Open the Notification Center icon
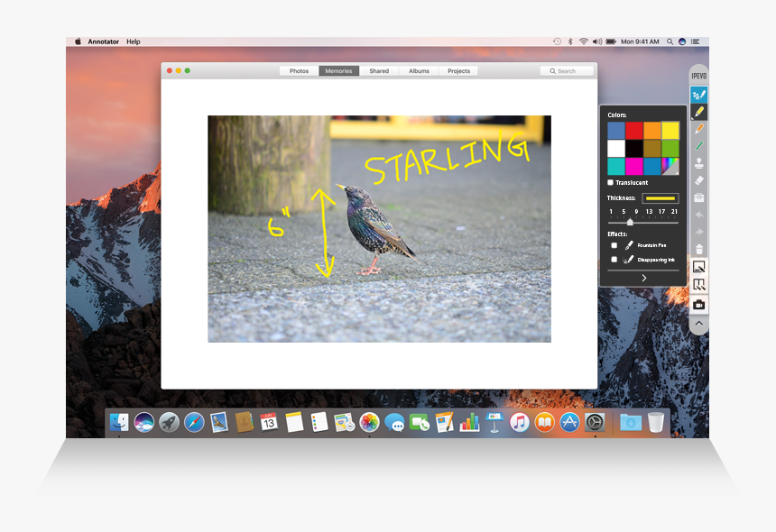This screenshot has width=776, height=532. tap(696, 42)
